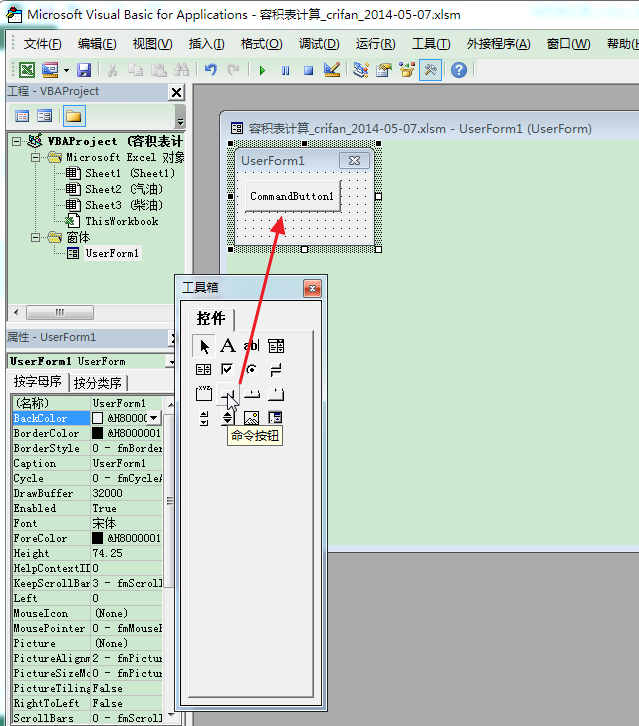Viewport: 639px width, 726px height.
Task: Open Properties Window toolbar icon
Action: coord(384,70)
